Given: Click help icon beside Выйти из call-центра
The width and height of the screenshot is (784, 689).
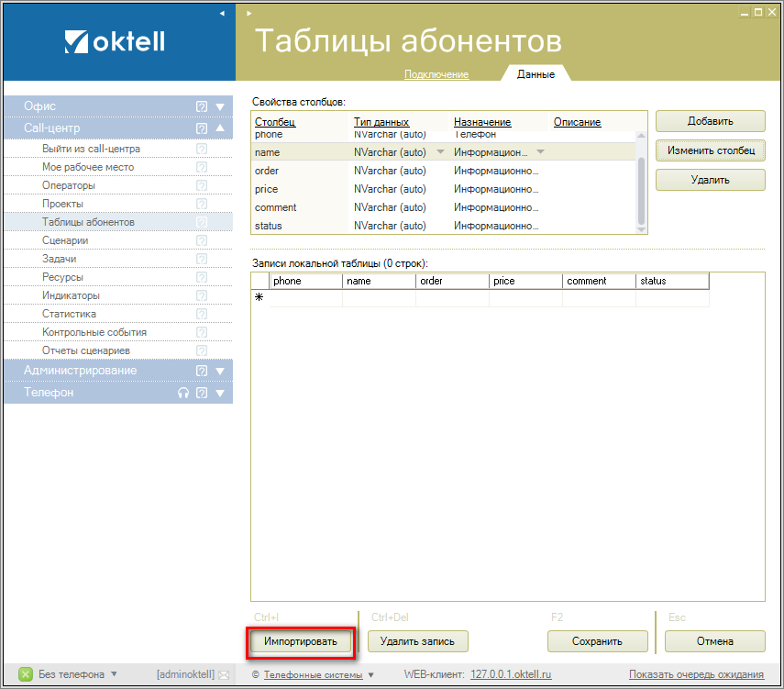Looking at the screenshot, I should coord(202,149).
